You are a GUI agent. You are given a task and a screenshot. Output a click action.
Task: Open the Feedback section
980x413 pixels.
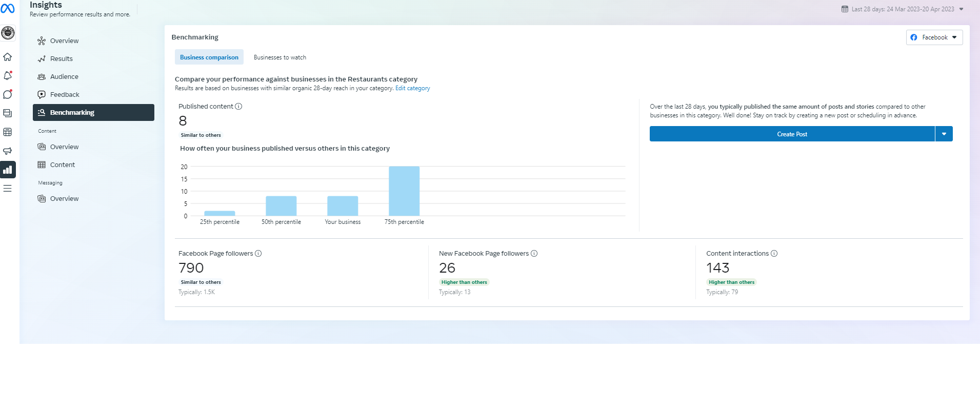tap(93, 95)
